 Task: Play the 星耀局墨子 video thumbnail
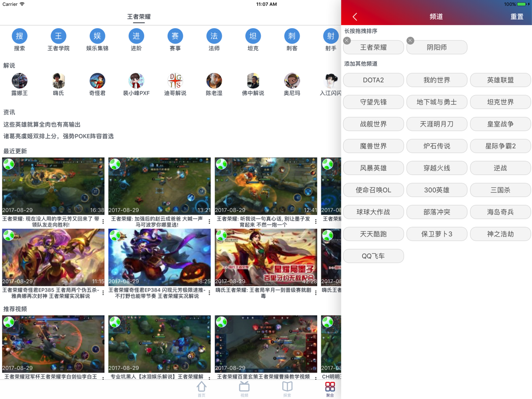266,257
